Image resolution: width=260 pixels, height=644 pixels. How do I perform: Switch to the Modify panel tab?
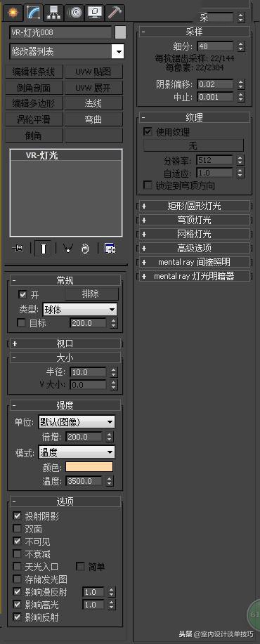[x=33, y=13]
